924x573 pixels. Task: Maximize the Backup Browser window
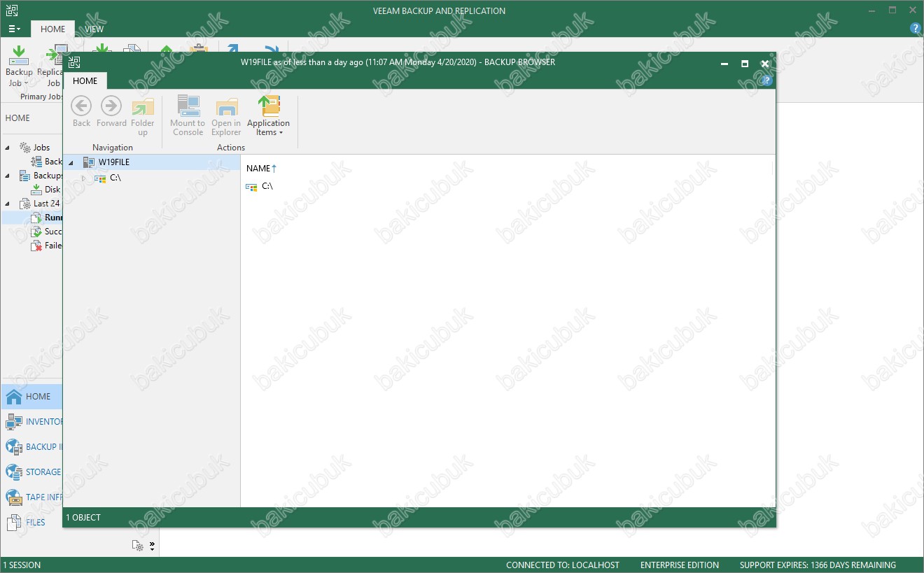click(x=745, y=63)
